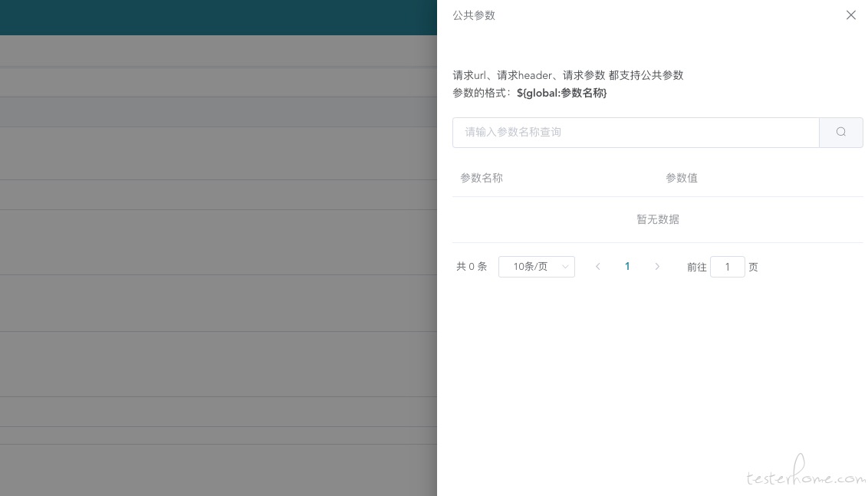Close the 公共参数 drawer panel
868x496 pixels.
pyautogui.click(x=851, y=15)
